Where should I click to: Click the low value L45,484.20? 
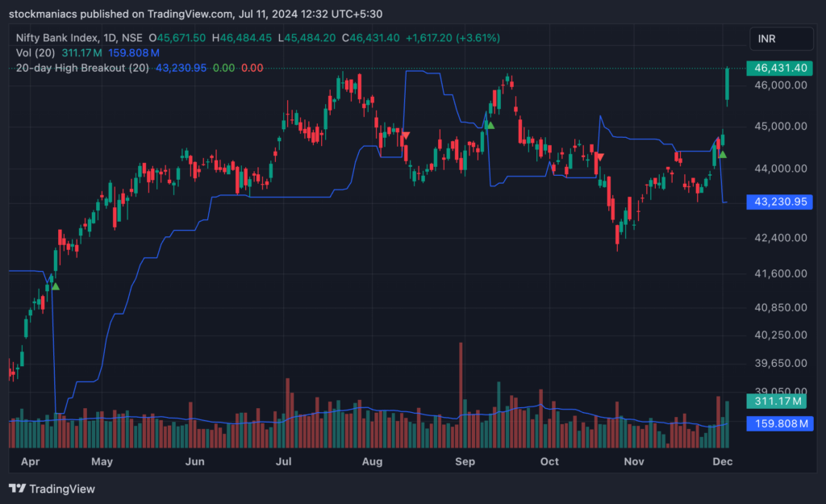point(307,38)
